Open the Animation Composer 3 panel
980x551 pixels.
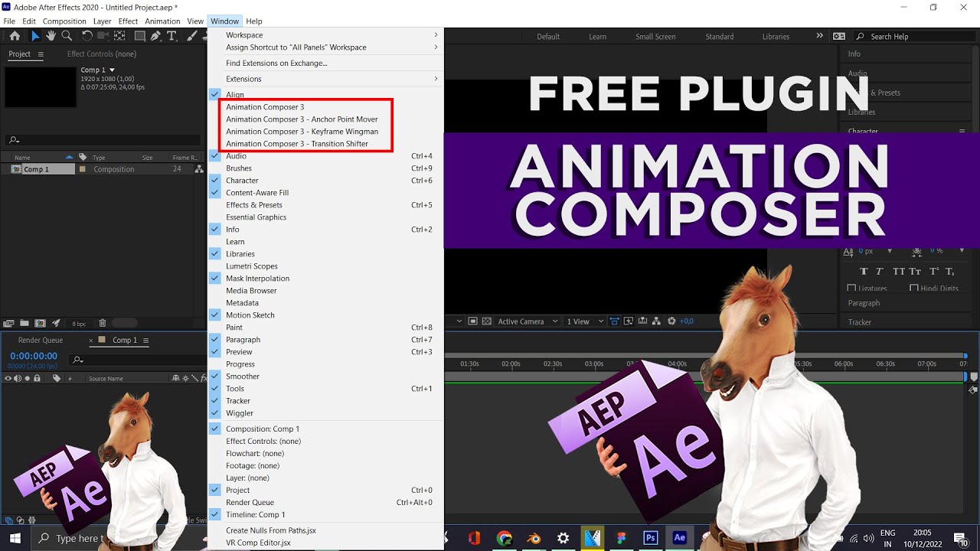click(265, 107)
